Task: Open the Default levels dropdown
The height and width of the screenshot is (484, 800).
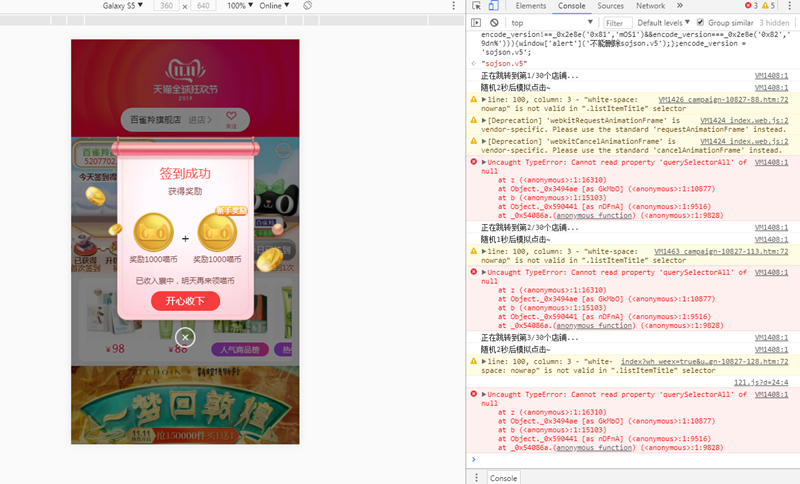Action: pos(662,22)
